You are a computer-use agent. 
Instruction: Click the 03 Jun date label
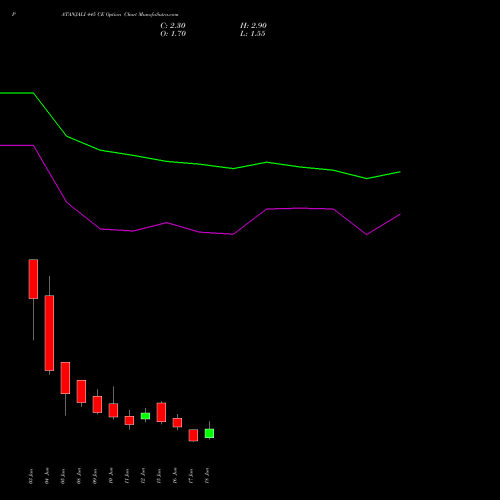tap(31, 476)
